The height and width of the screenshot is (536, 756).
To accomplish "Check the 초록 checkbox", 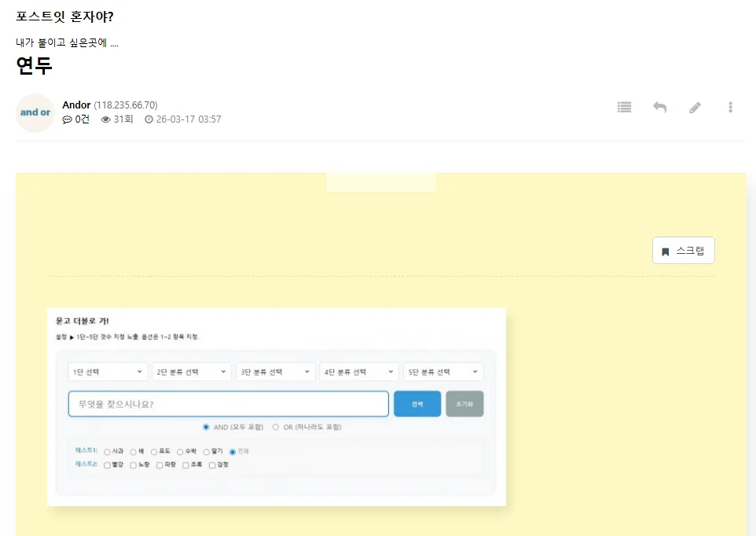I will 185,465.
